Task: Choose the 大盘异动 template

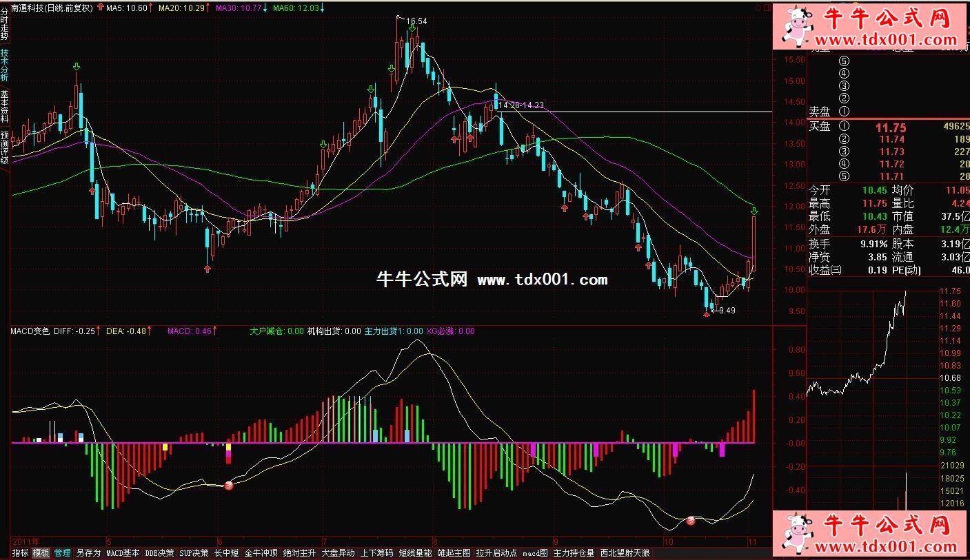Action: (x=339, y=552)
